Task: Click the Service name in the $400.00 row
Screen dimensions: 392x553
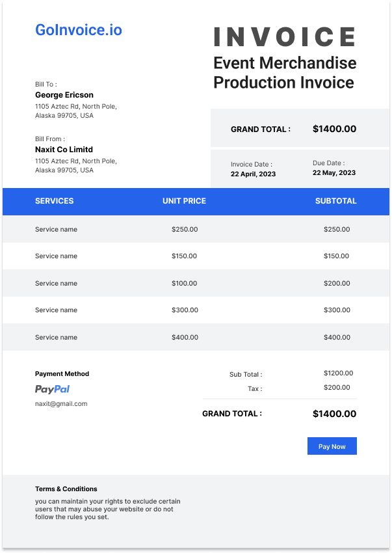Action: point(56,337)
